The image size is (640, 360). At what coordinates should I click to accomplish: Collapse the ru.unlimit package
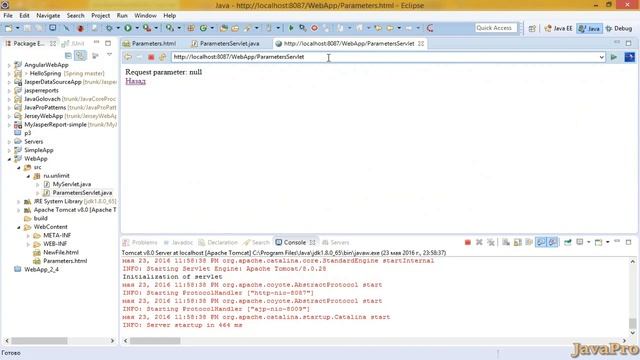pyautogui.click(x=28, y=176)
